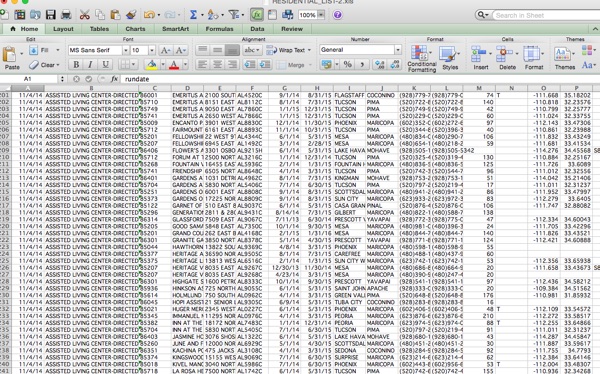Undo the last action
The image size is (600, 374).
[x=149, y=15]
